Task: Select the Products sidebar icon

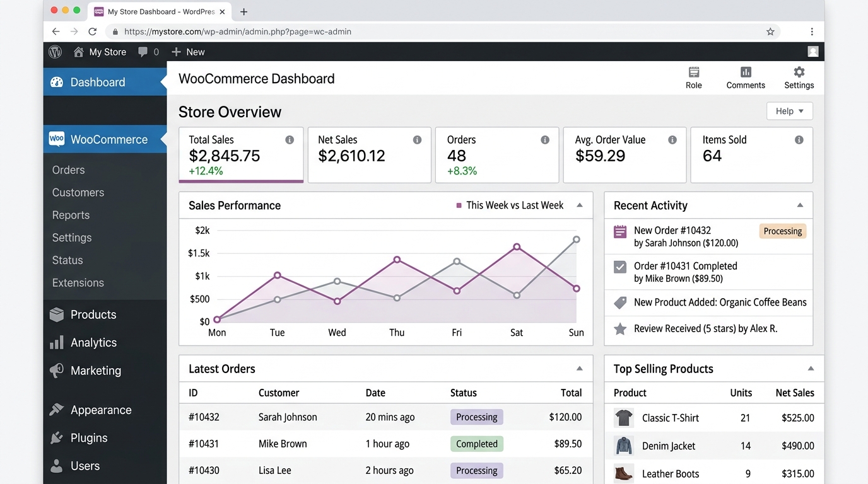Action: coord(56,314)
